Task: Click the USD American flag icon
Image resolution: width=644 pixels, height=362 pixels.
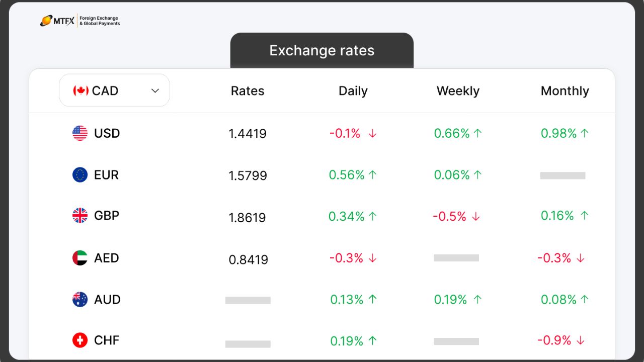Action: (79, 133)
